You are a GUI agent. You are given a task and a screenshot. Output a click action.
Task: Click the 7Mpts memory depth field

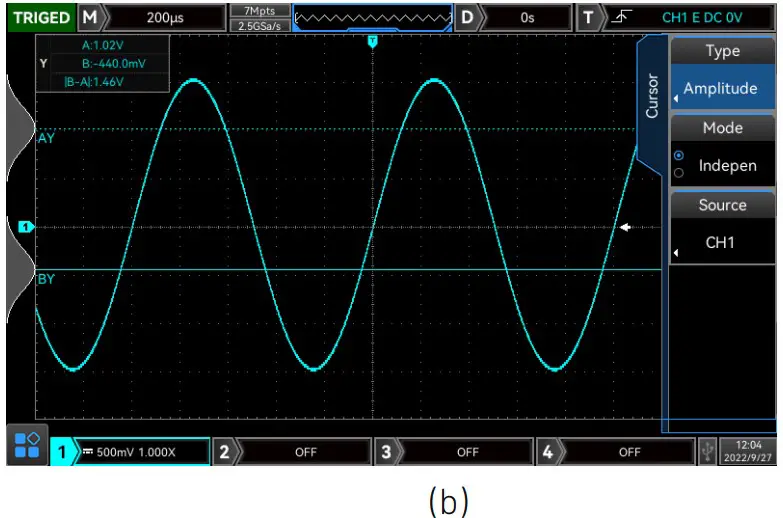coord(260,11)
